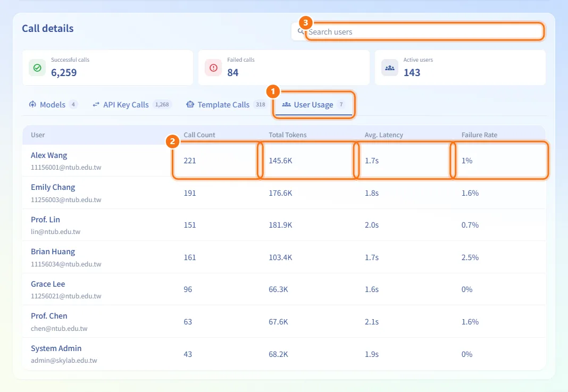Select user System Admin
The height and width of the screenshot is (392, 568).
click(56, 348)
